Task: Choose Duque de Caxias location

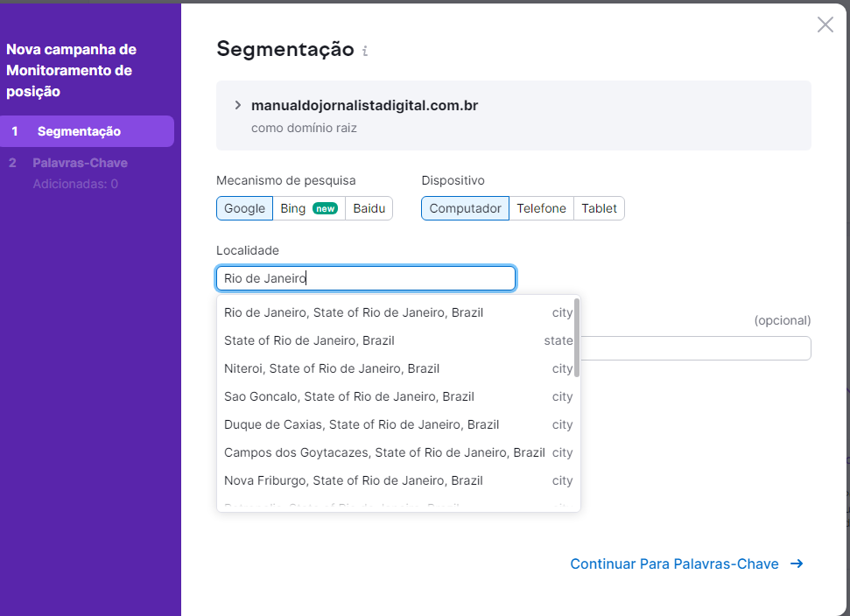Action: click(362, 424)
